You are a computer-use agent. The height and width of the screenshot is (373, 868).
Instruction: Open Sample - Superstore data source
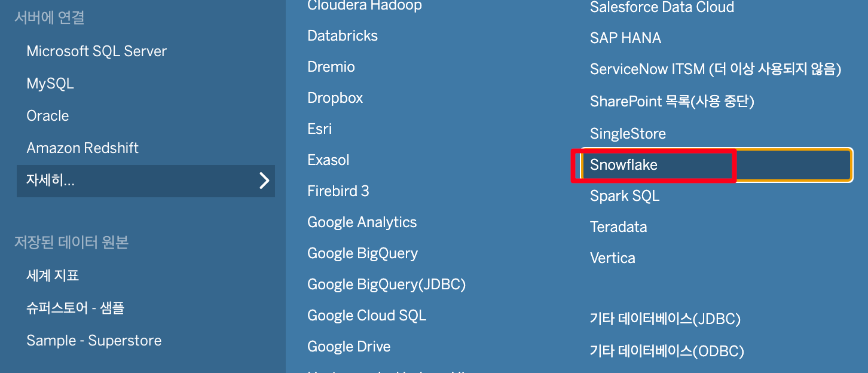point(94,341)
